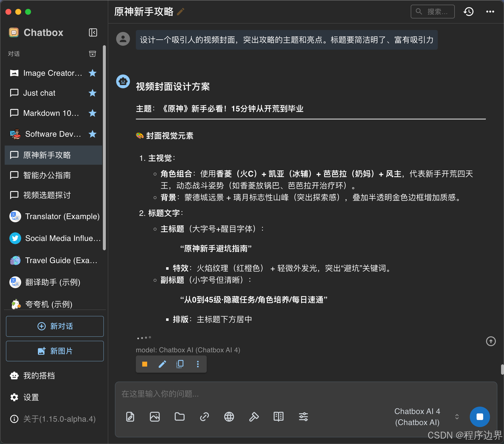The image size is (504, 444).
Task: Toggle star on Software Dev conversation
Action: 93,134
